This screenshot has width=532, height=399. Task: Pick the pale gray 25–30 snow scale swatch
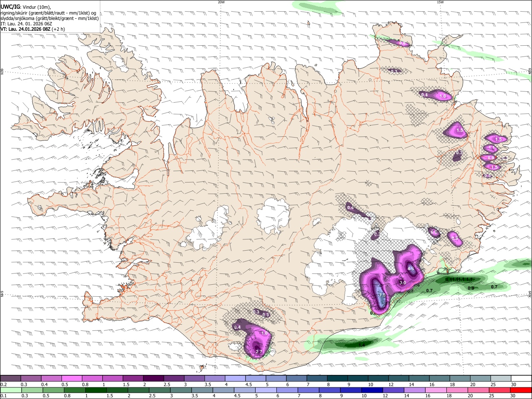coord(501,379)
